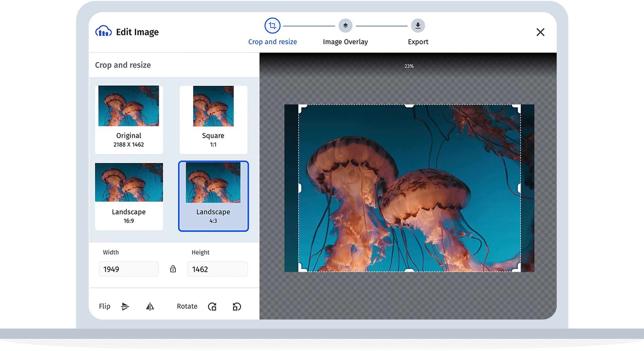This screenshot has height=351, width=644.
Task: Flip the image horizontally
Action: pyautogui.click(x=150, y=306)
